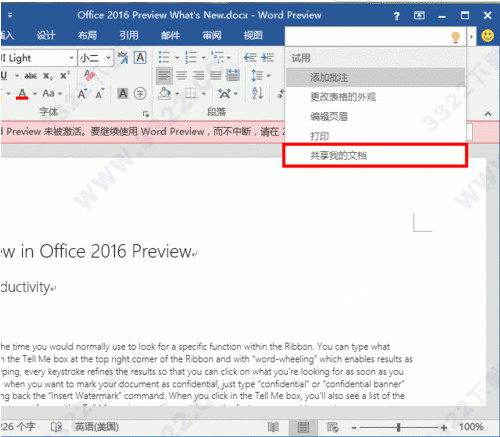Open line spacing options
Image resolution: width=500 pixels, height=437 pixels.
257,75
